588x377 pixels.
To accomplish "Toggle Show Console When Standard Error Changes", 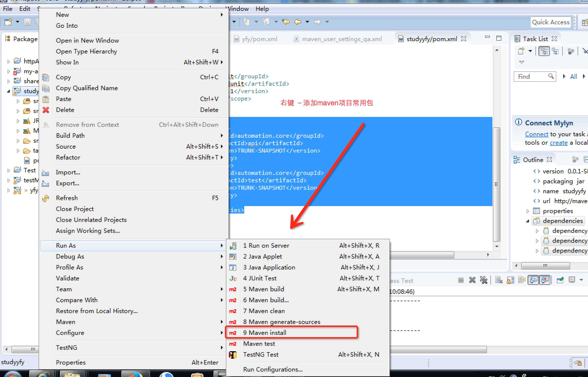I will coord(545,280).
